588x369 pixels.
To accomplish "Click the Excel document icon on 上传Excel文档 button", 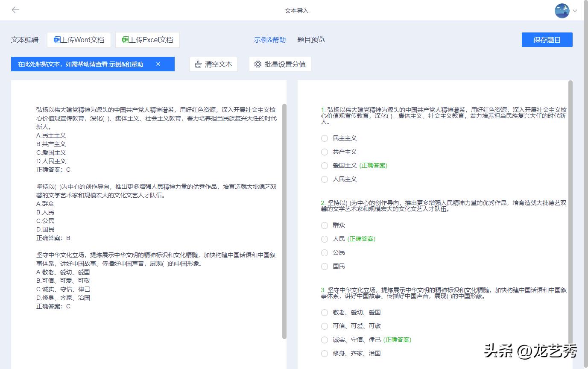I will tap(126, 39).
